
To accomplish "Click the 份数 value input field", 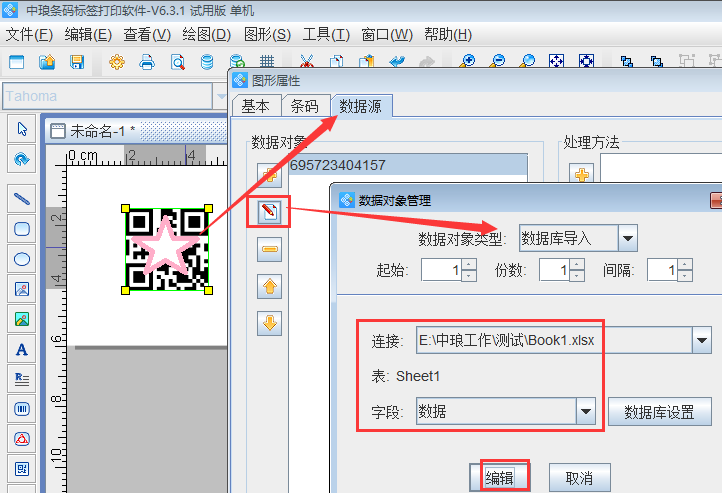I will (554, 270).
